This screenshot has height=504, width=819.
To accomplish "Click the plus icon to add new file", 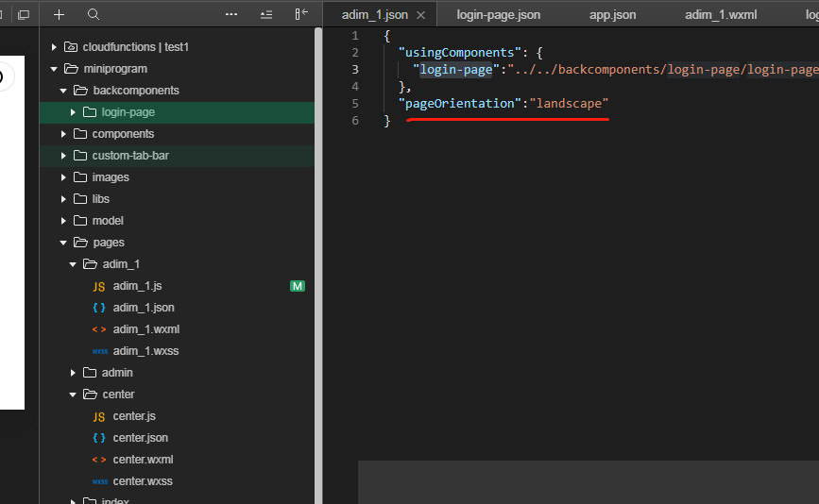I will [x=60, y=15].
